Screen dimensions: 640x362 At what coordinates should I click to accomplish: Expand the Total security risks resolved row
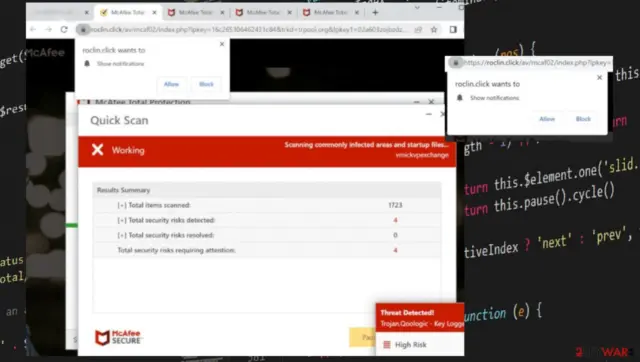[x=122, y=235]
